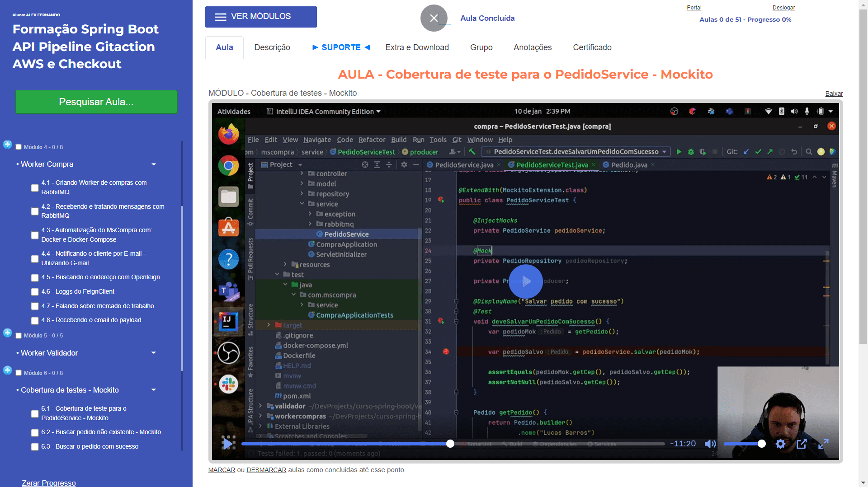Click the plus icon next to Módulo 6
The width and height of the screenshot is (868, 487).
coord(8,370)
